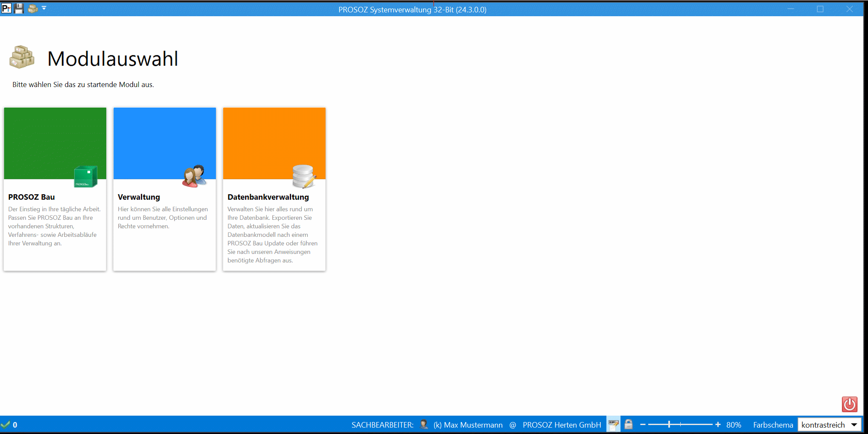
Task: Click the 'Verwaltung' card title
Action: (x=139, y=197)
